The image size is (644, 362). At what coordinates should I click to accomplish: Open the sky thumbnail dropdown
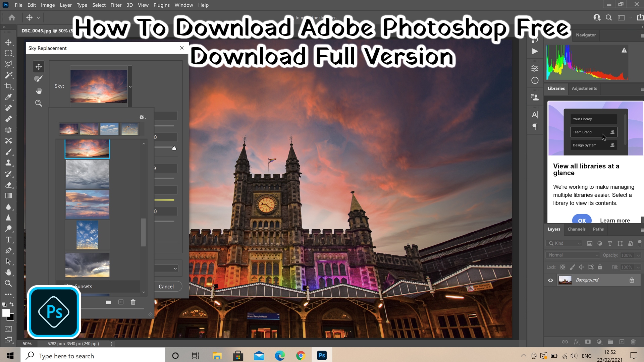[130, 86]
